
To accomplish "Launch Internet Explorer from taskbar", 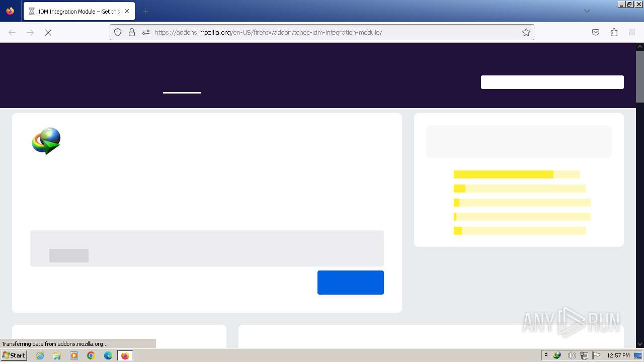I will click(40, 355).
